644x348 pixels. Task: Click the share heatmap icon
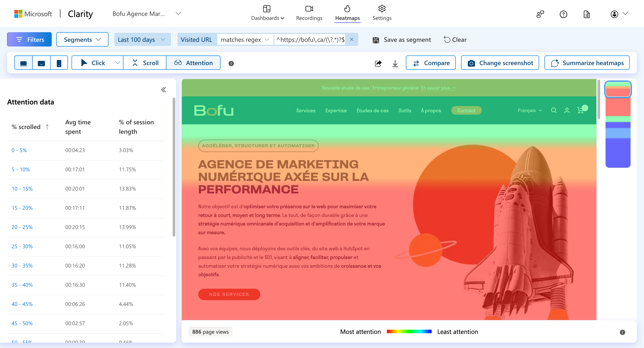[378, 63]
